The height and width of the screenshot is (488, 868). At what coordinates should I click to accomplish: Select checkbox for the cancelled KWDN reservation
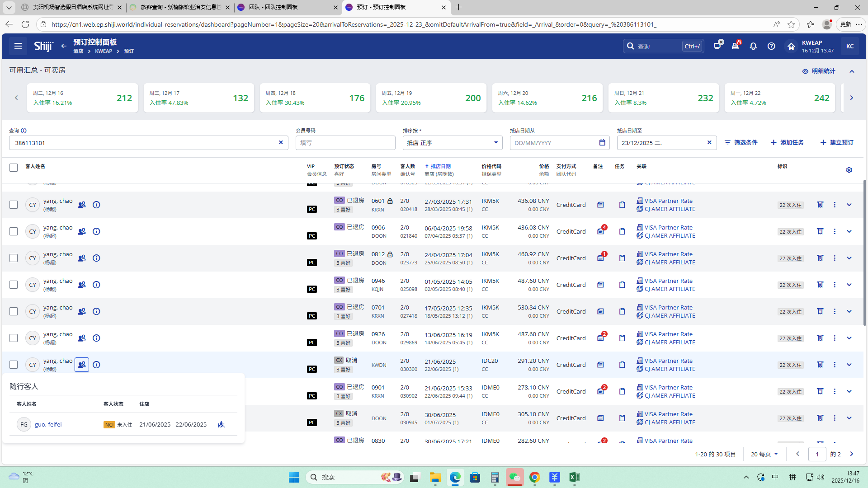coord(14,365)
